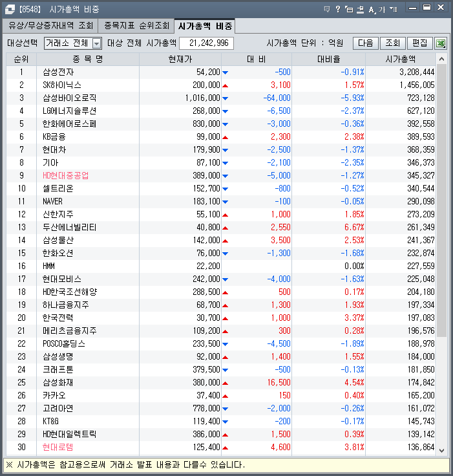
Task: Select 한화오션 stock name
Action: (58, 253)
